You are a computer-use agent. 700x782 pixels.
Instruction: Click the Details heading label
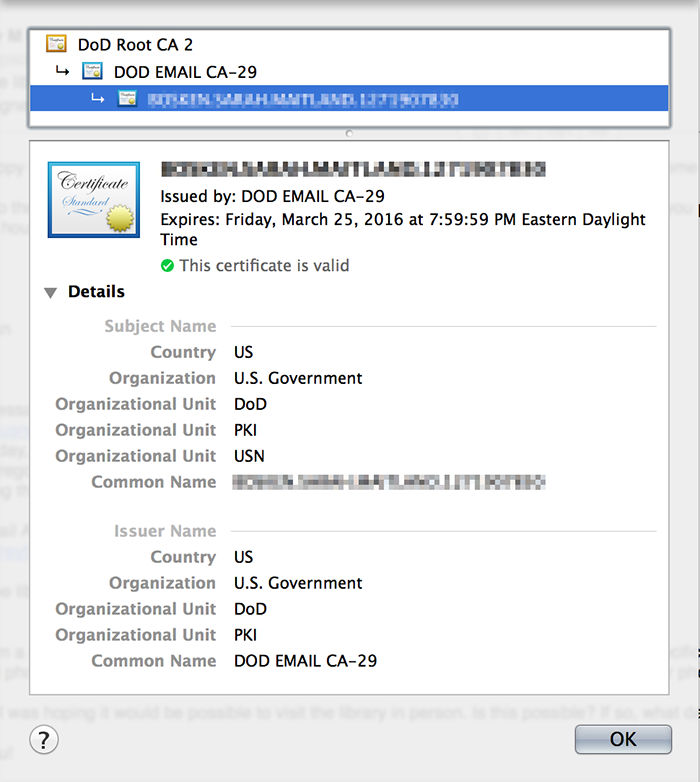coord(96,291)
